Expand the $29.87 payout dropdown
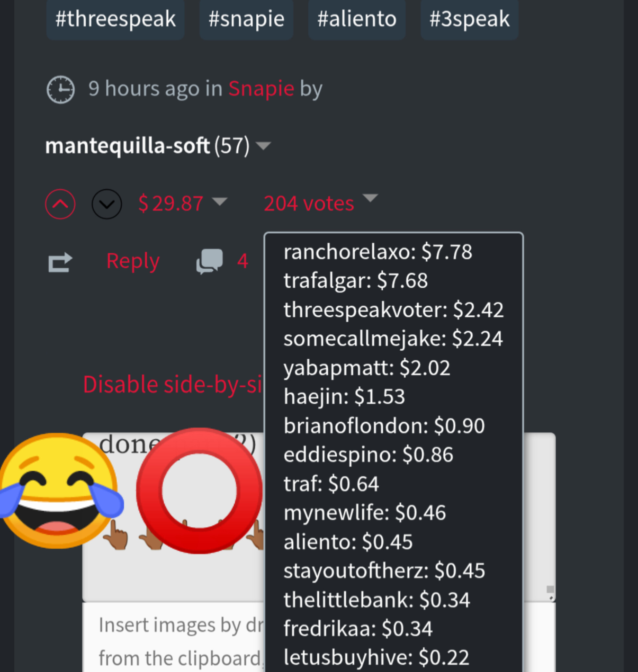The image size is (638, 672). coord(219,201)
